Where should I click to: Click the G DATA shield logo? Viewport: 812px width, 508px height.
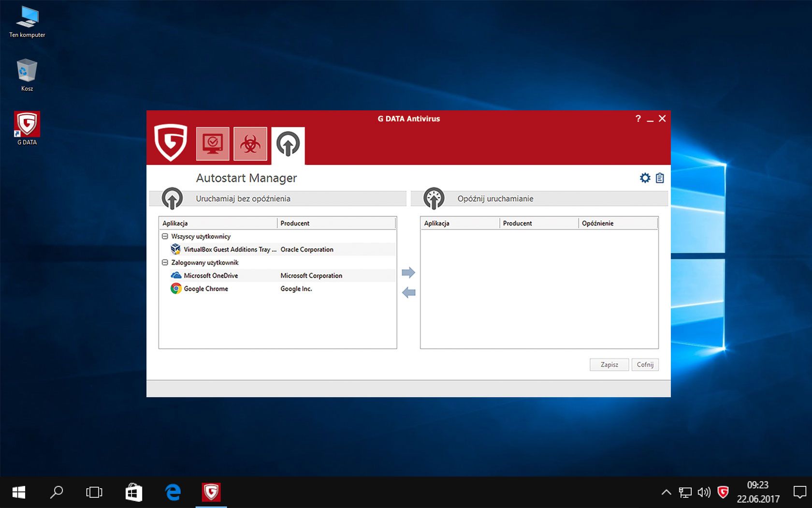tap(171, 142)
